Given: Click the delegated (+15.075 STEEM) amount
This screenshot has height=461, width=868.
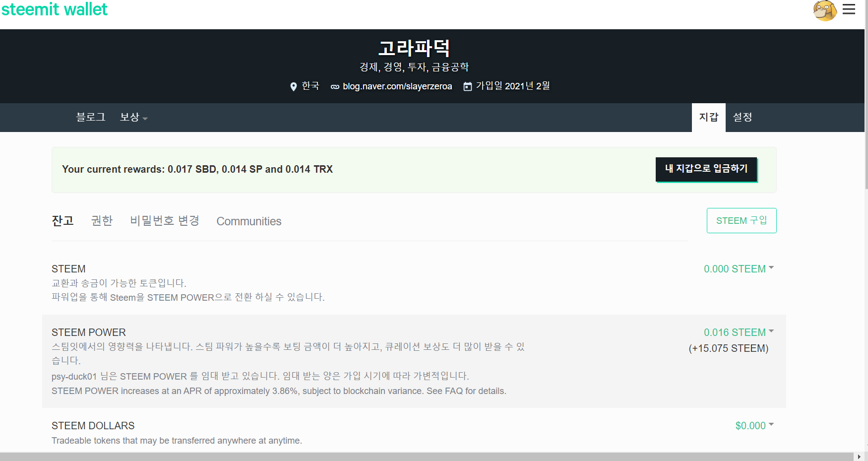Looking at the screenshot, I should [729, 348].
